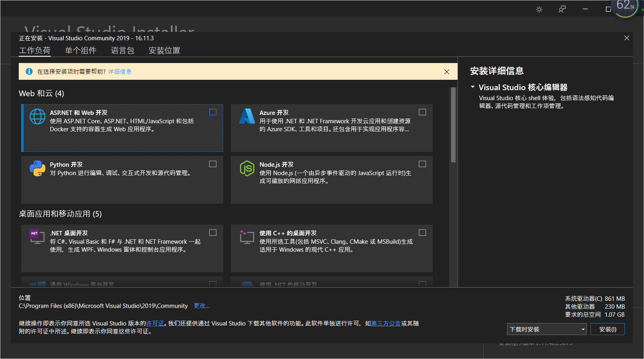Viewport: 644px width, 359px height.
Task: Open the 第三方公告 link
Action: (386, 323)
